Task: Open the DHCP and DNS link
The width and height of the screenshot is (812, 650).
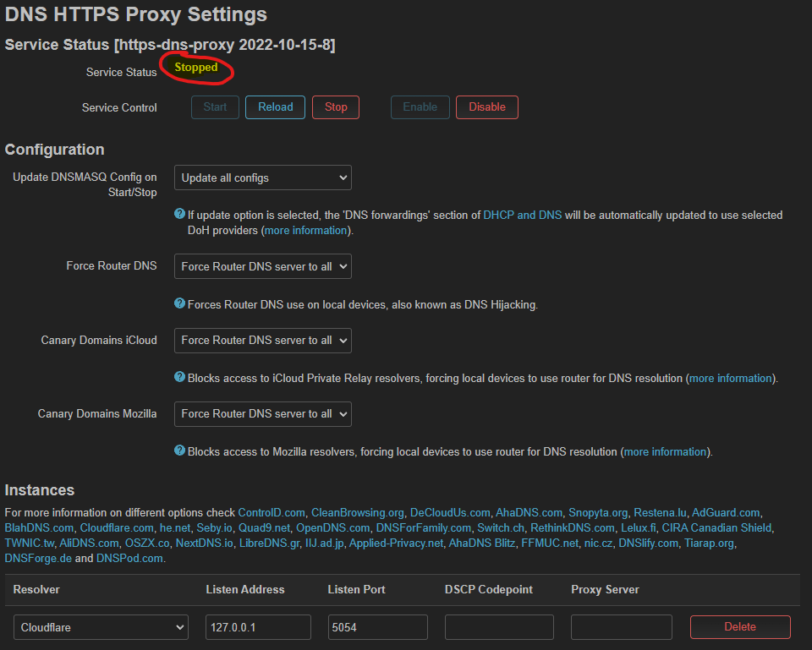Action: click(522, 216)
